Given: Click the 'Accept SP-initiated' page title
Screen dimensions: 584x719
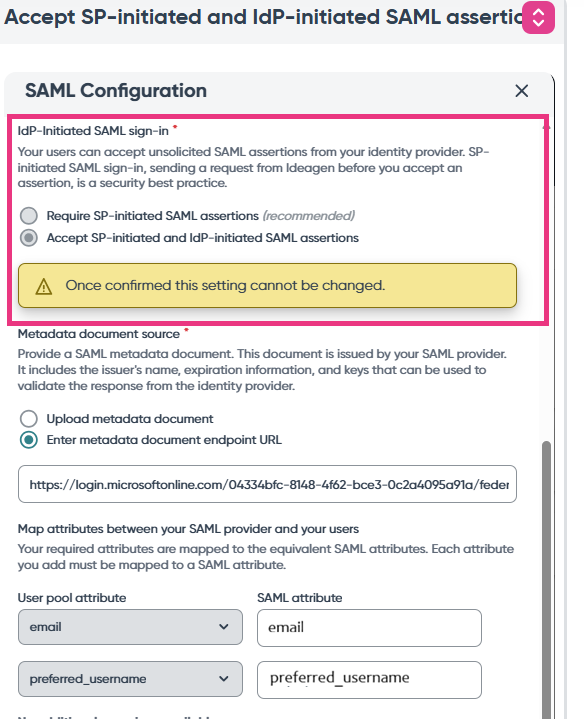Looking at the screenshot, I should tap(264, 17).
